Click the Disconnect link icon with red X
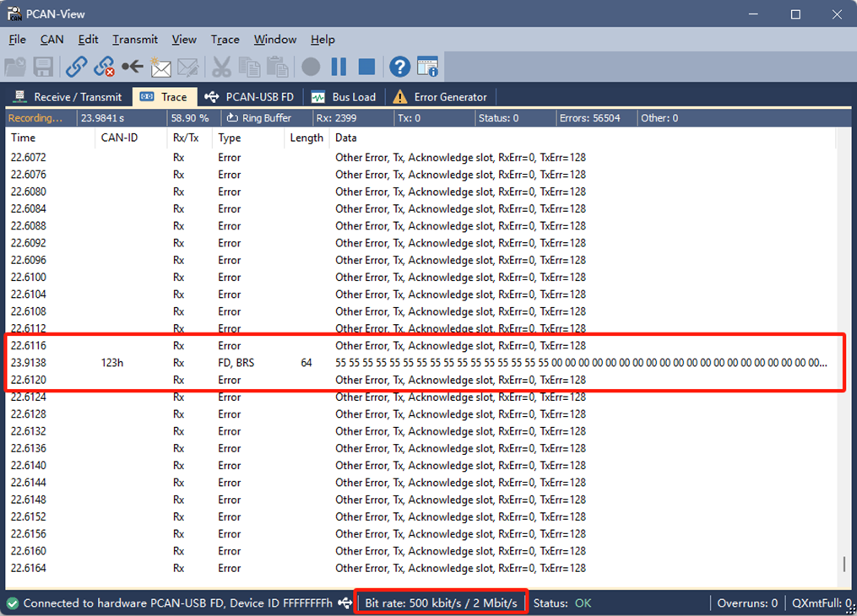This screenshot has width=857, height=616. point(104,68)
